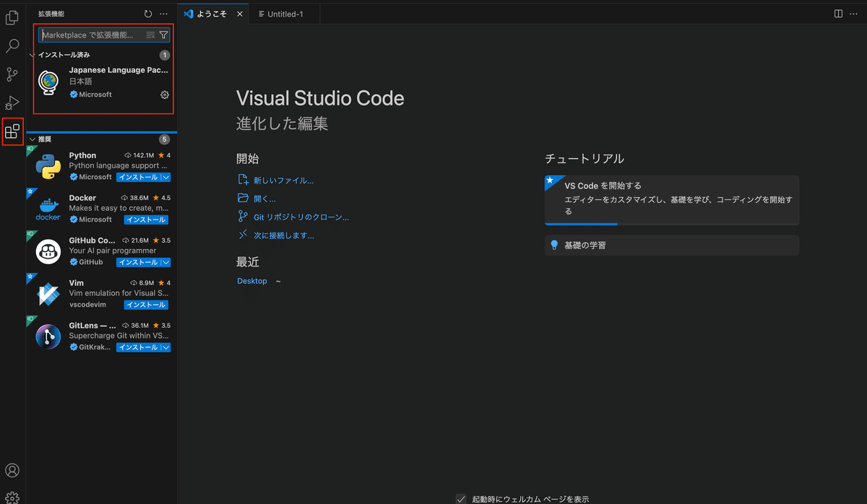Viewport: 867px width, 504px height.
Task: Click the lightbulb icon beside 基礎の学習
Action: point(554,245)
